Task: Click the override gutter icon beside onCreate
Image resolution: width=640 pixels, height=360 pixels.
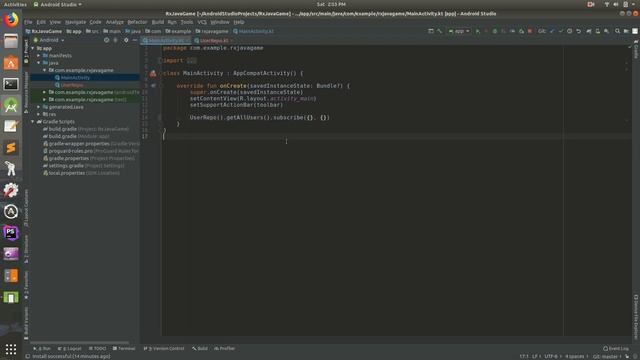Action: click(153, 86)
